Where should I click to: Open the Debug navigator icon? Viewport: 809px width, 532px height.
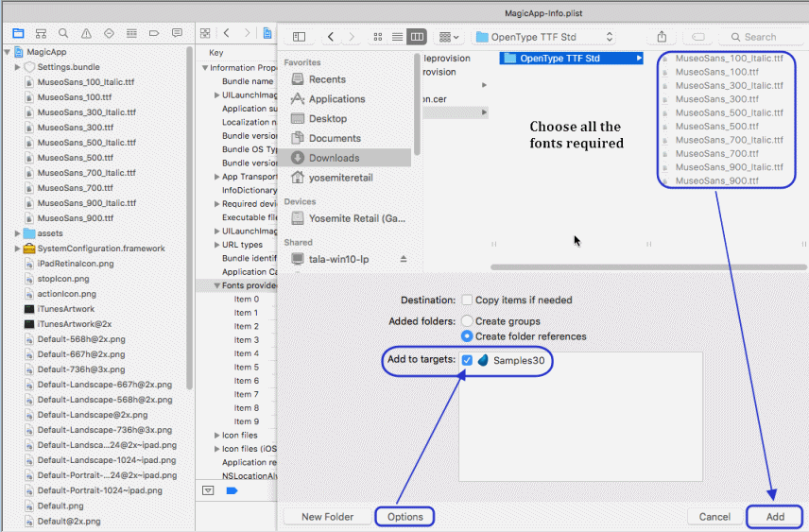(131, 33)
